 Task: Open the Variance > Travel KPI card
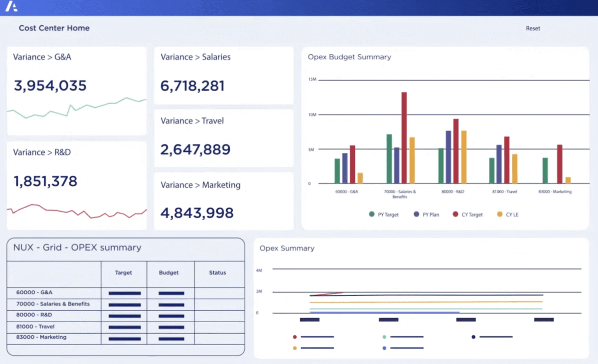[223, 137]
